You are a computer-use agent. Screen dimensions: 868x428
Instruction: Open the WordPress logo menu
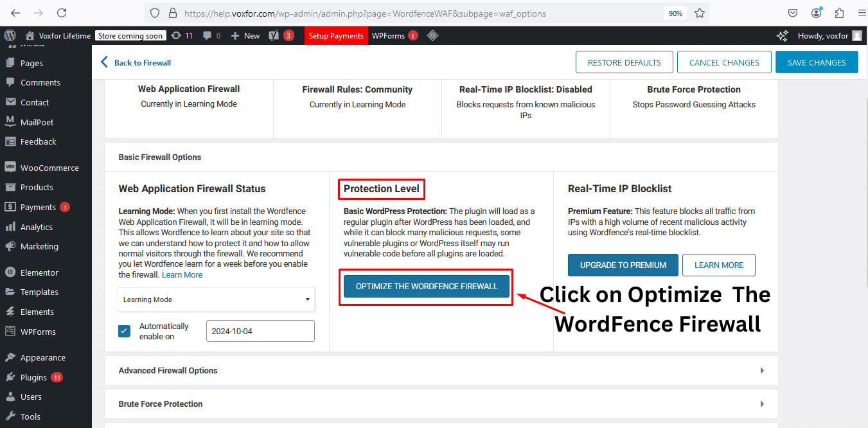[10, 35]
